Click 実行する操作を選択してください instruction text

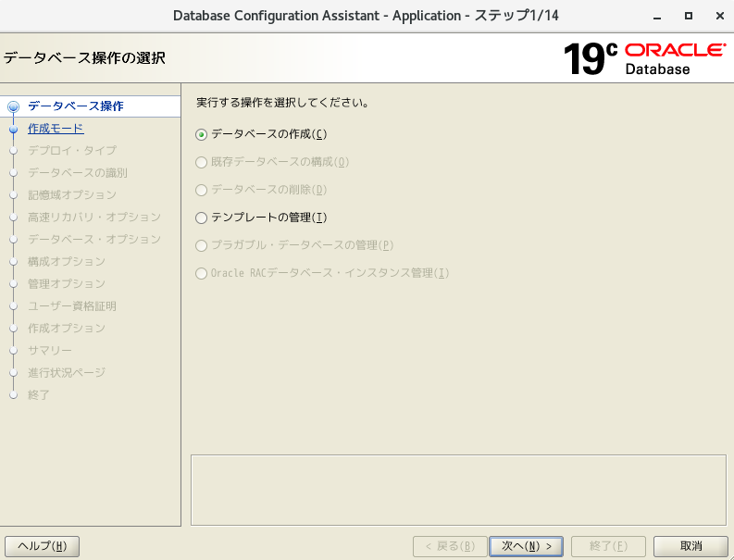tap(282, 103)
